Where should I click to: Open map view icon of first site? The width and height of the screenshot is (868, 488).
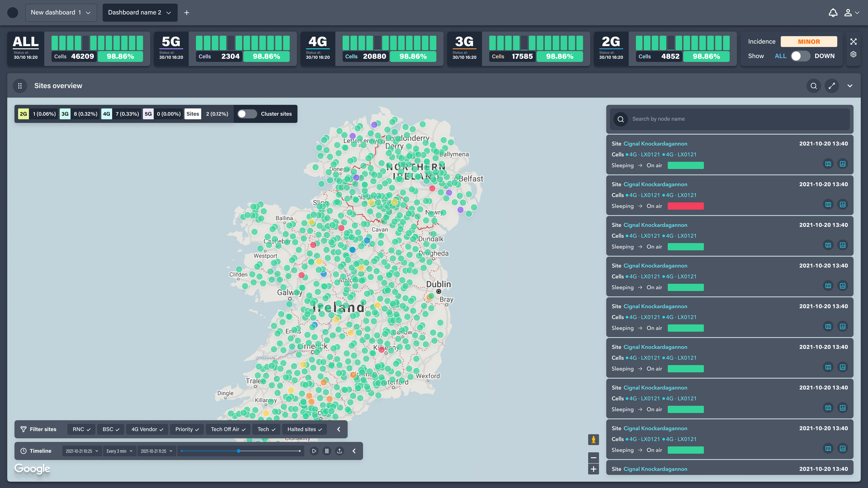(x=828, y=164)
